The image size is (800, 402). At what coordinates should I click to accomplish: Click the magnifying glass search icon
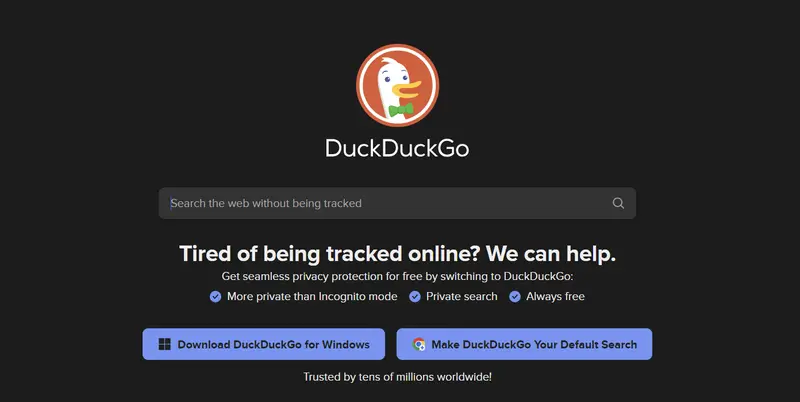point(618,203)
